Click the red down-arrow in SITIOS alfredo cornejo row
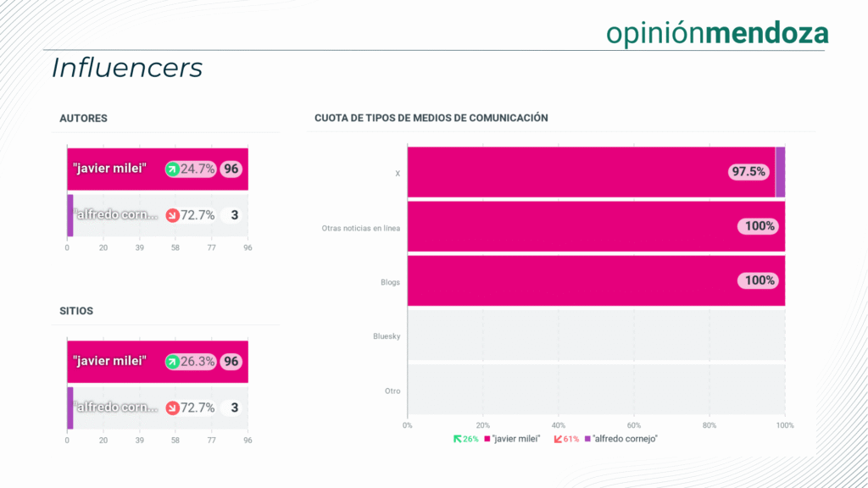The height and width of the screenshot is (488, 868). click(x=172, y=408)
